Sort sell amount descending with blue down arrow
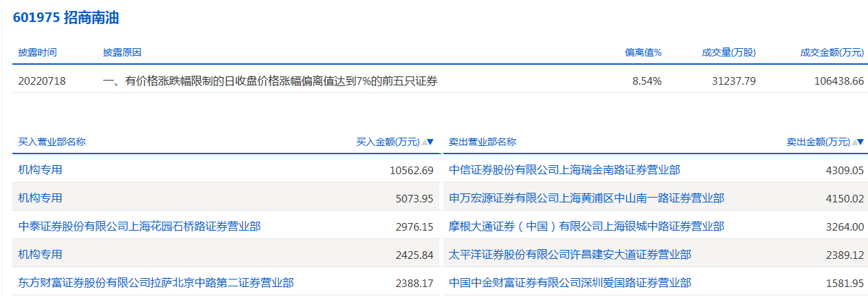 click(861, 142)
